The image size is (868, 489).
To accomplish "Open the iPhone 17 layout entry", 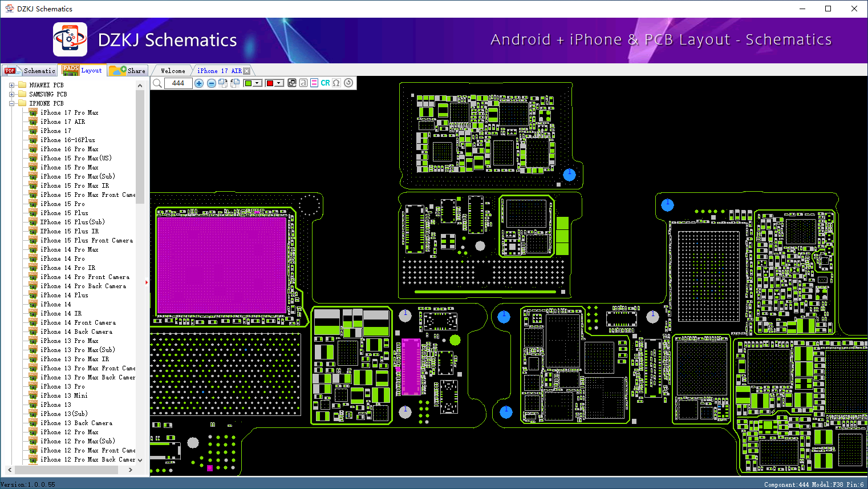I will pos(56,131).
